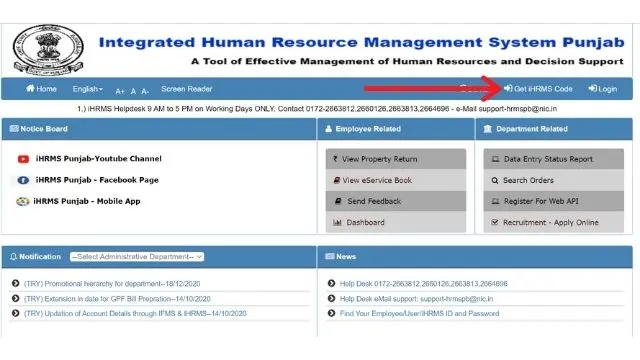Open iHRMS Punjab-Youtube Channel link
The height and width of the screenshot is (360, 640).
98,158
